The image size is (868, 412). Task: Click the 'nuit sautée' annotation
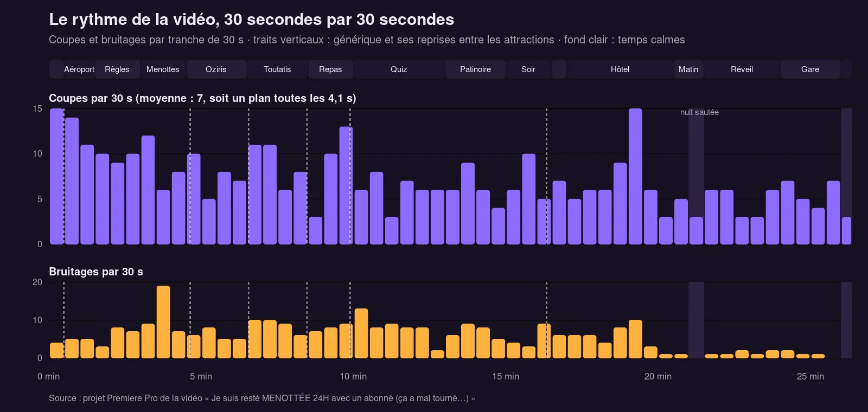point(699,112)
